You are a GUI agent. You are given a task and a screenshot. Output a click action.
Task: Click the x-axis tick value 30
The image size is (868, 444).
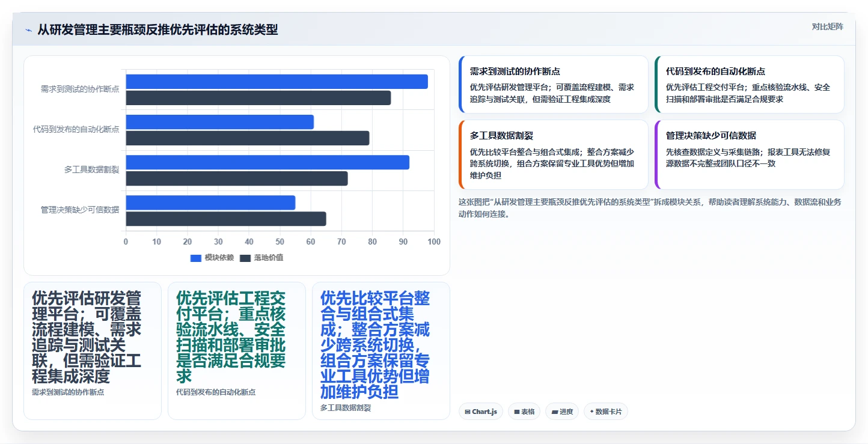pos(218,242)
